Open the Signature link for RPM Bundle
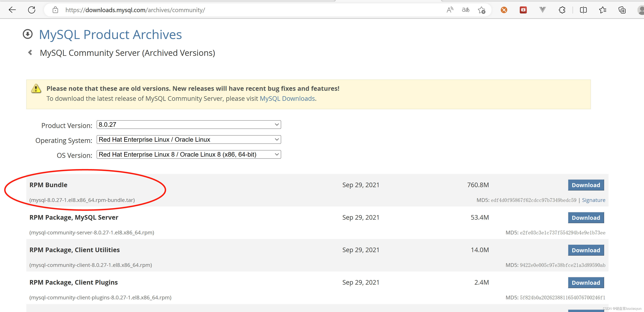 (x=594, y=200)
